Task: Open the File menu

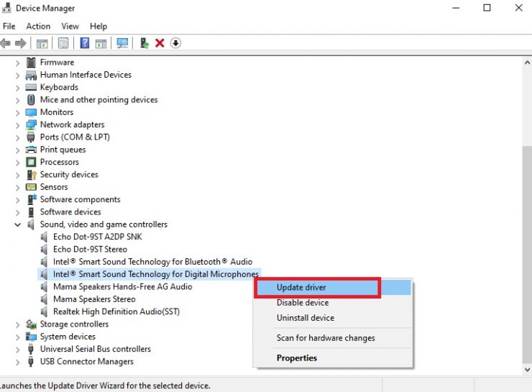Action: [9, 26]
